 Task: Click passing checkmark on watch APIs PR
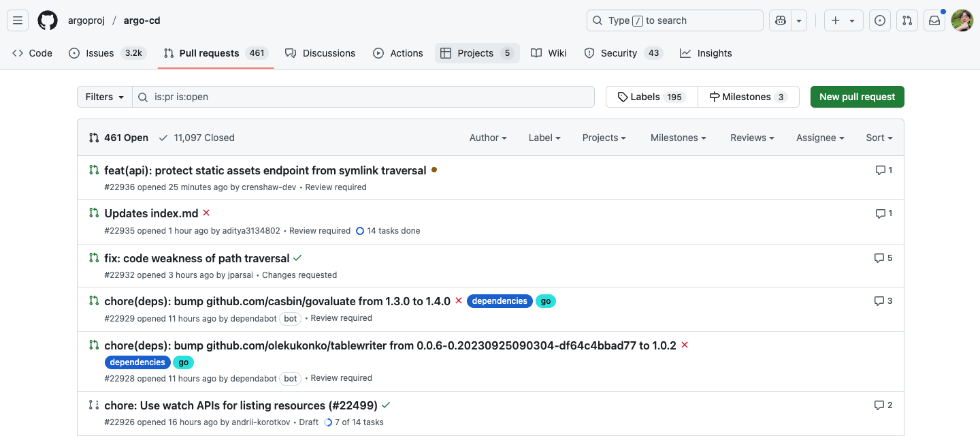coord(387,405)
